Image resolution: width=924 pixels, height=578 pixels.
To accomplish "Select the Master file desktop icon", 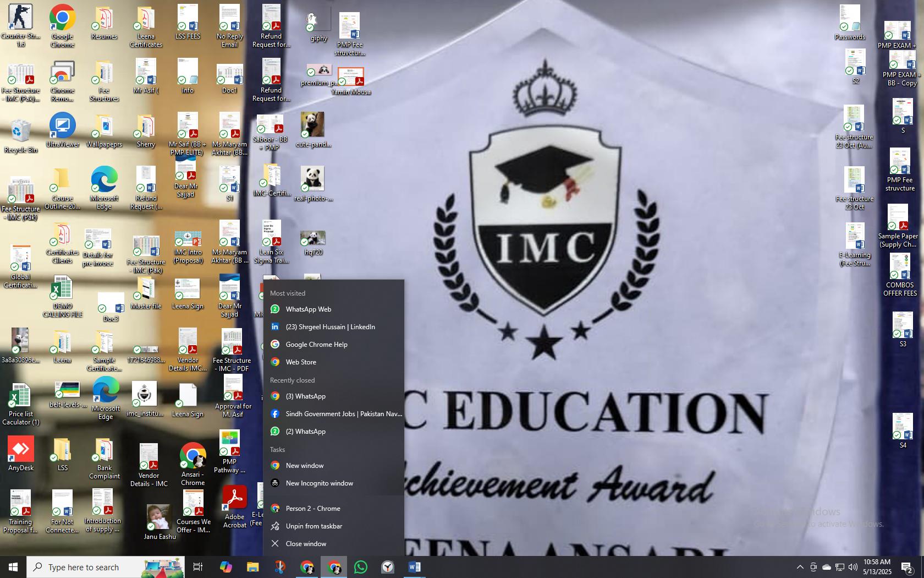I will (x=146, y=293).
